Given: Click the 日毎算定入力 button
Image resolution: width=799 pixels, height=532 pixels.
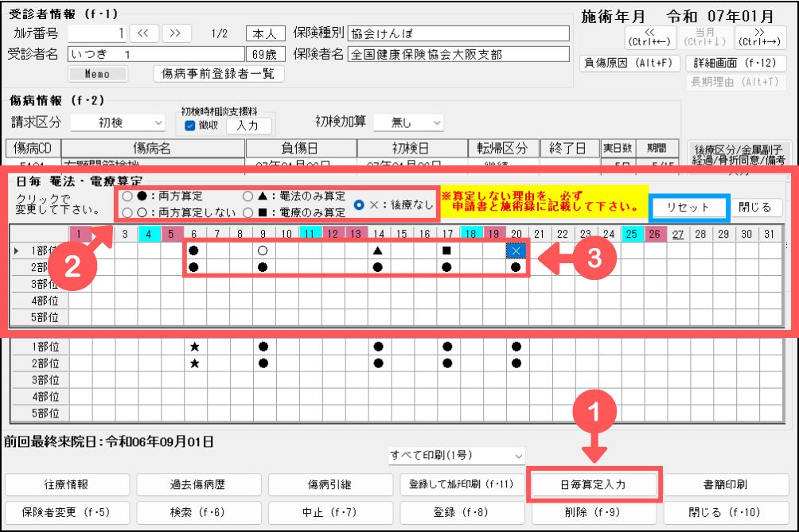Looking at the screenshot, I should click(x=595, y=484).
